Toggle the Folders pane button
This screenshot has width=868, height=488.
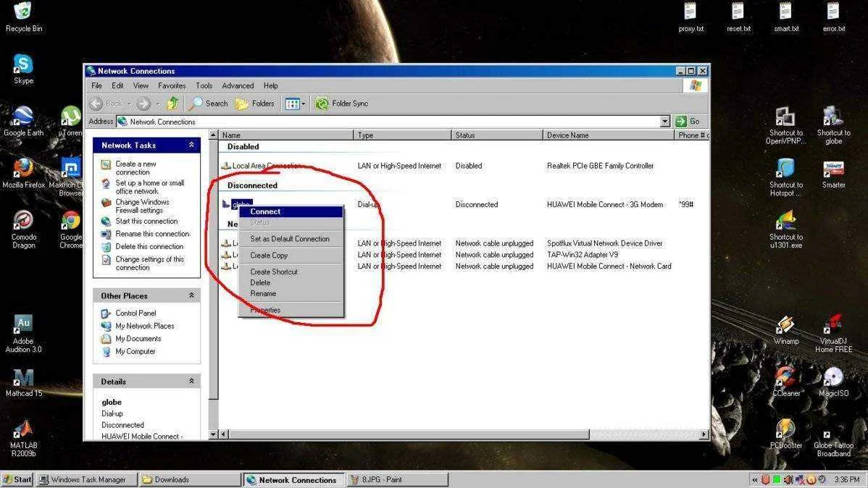pos(254,104)
